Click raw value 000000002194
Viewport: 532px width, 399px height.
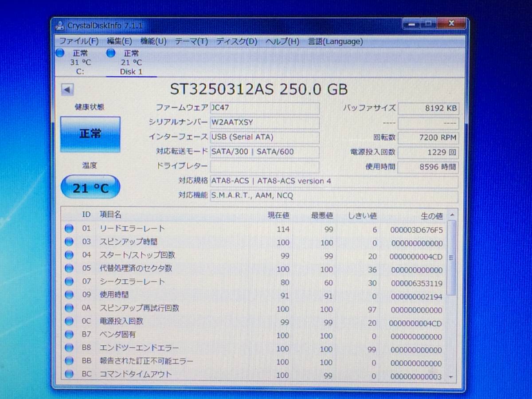coord(416,297)
